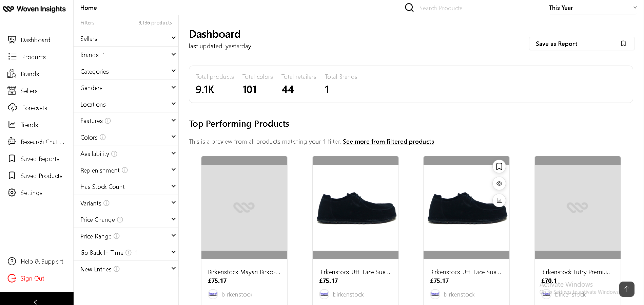Click the Go Back In Time info icon
Screen dimensions: 644x305
coord(129,253)
